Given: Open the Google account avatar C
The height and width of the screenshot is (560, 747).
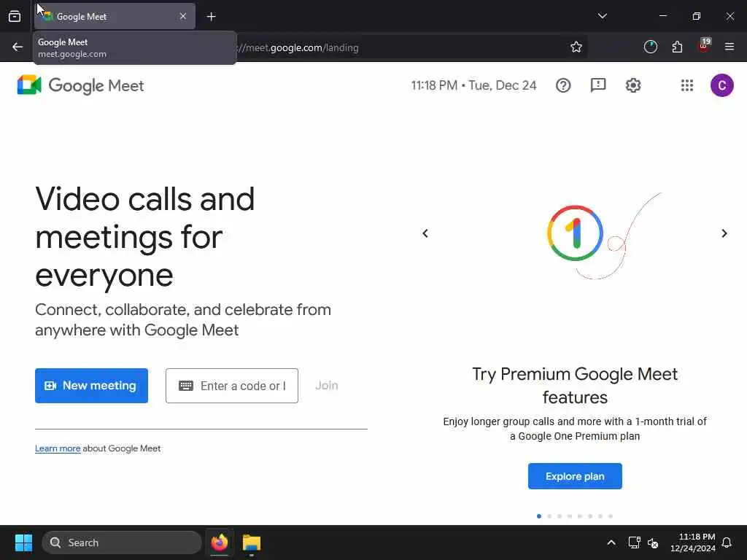Looking at the screenshot, I should [721, 86].
